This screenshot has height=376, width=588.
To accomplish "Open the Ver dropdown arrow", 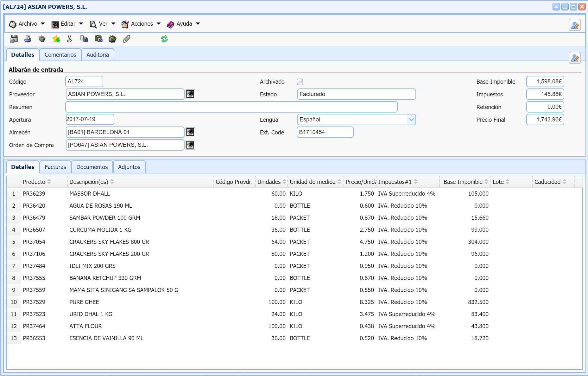I will point(113,24).
